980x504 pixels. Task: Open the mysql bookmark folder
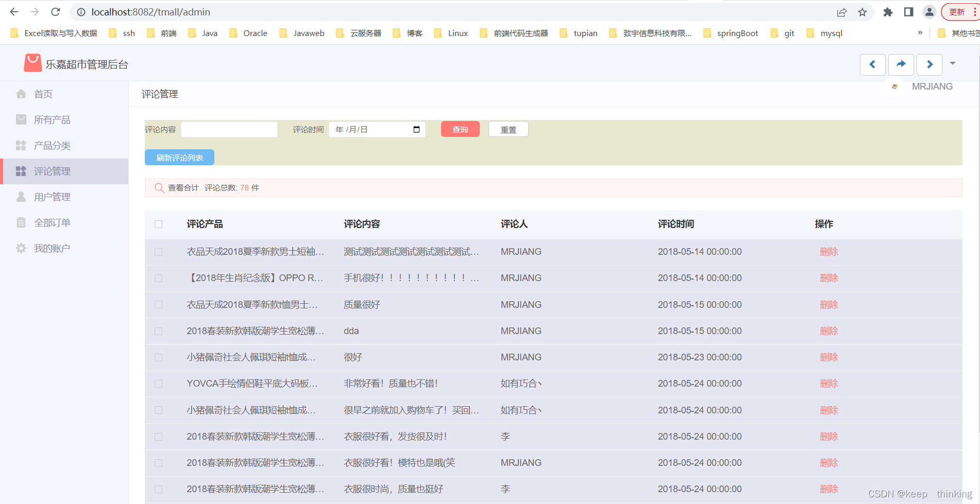point(824,33)
